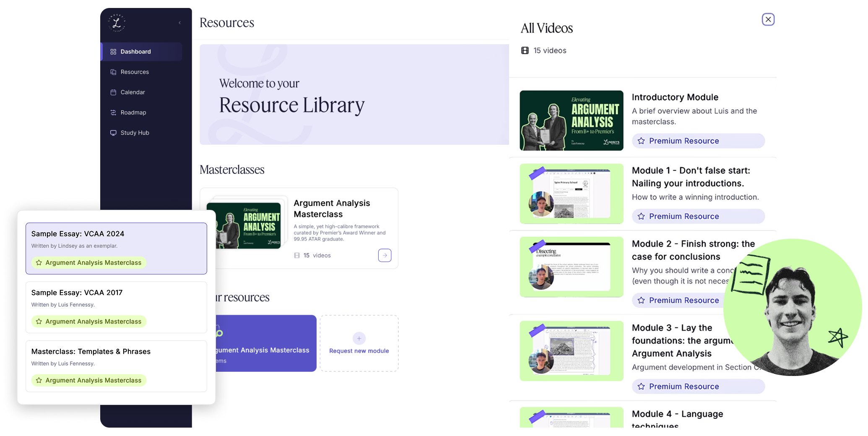Open Module 2 - Finish strong title
This screenshot has width=868, height=436.
(694, 250)
